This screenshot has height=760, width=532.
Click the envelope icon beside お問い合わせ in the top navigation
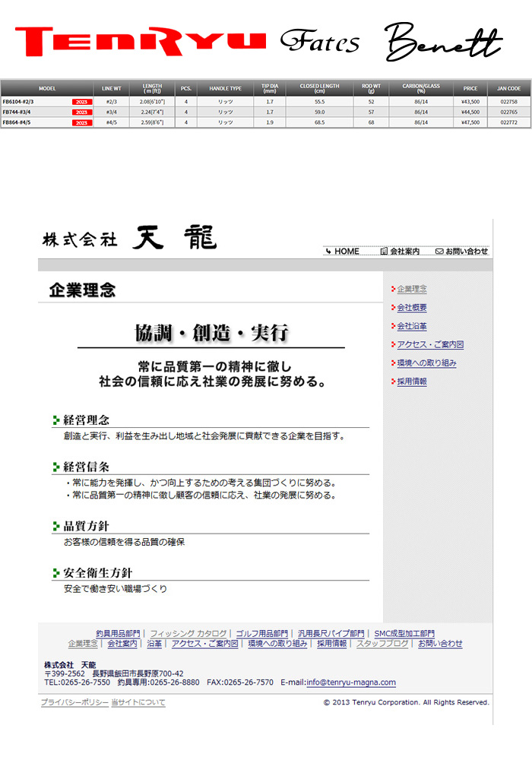click(x=439, y=252)
